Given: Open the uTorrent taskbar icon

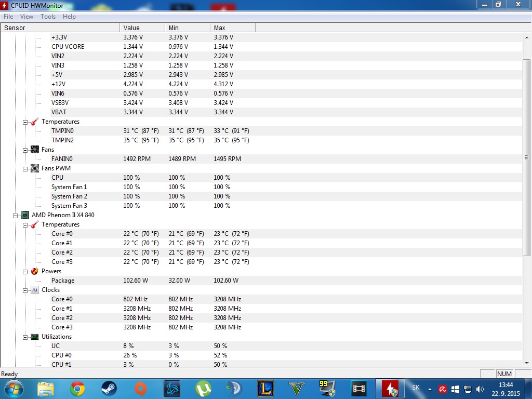Looking at the screenshot, I should click(203, 389).
